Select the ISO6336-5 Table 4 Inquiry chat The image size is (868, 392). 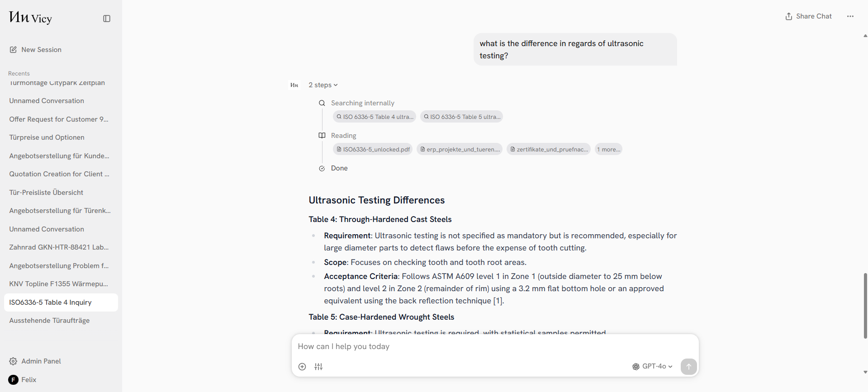(x=50, y=302)
